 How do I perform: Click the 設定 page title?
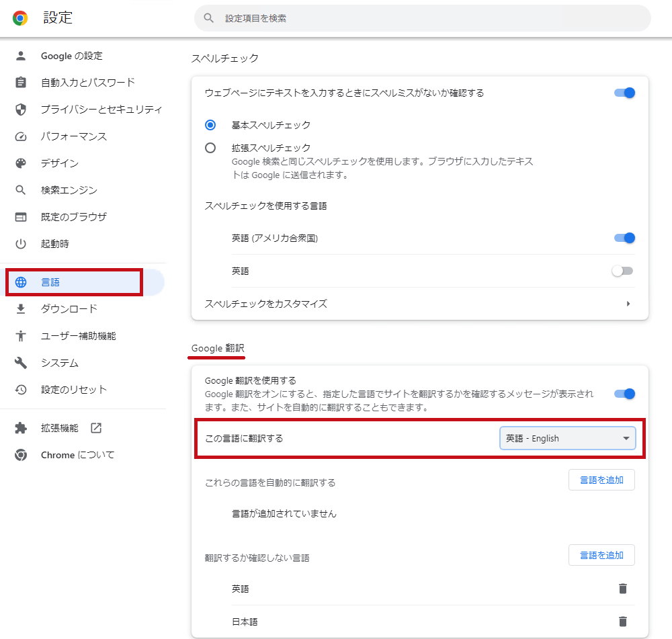tap(58, 17)
